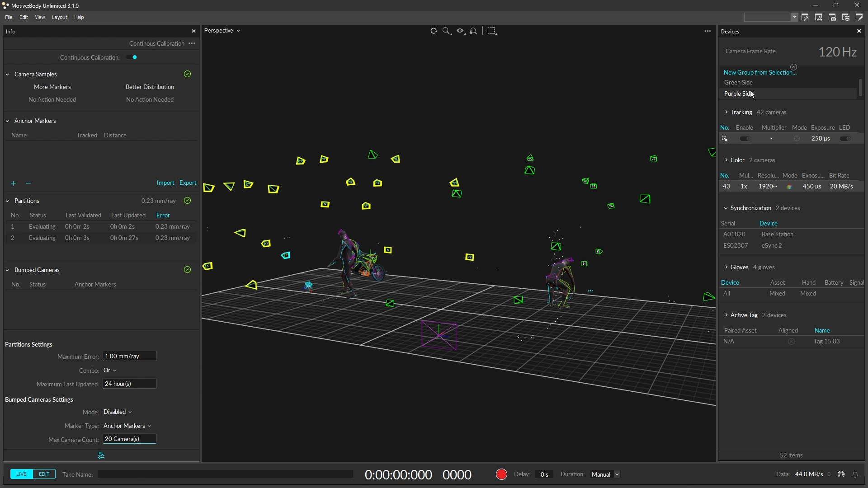Click the eye visibility icon in viewport toolbar
The height and width of the screenshot is (488, 868).
[460, 31]
